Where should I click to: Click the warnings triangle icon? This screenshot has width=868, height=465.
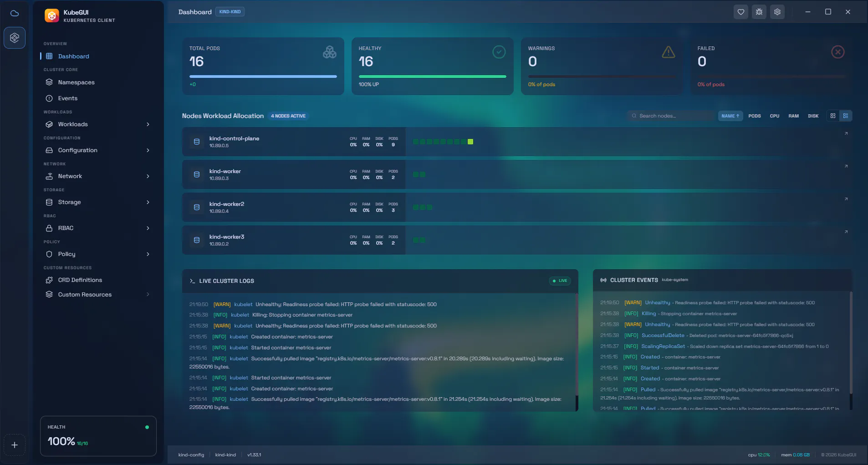(x=669, y=52)
